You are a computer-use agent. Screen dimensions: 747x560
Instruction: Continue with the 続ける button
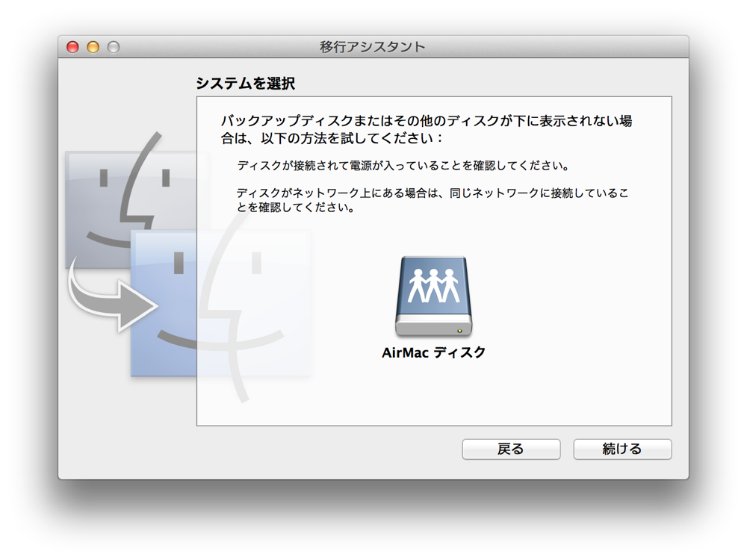click(x=622, y=449)
